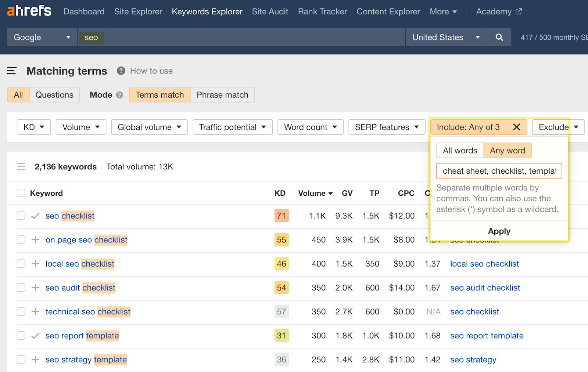Select the checkbox for seo audit checklist

[21, 288]
